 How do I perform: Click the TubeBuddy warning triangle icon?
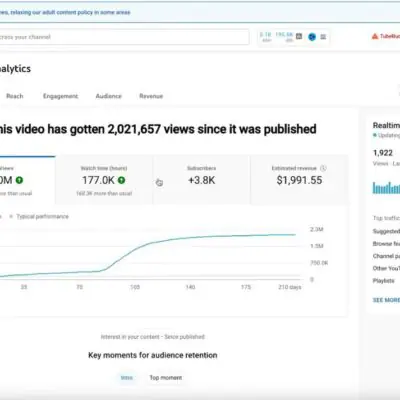(x=375, y=36)
